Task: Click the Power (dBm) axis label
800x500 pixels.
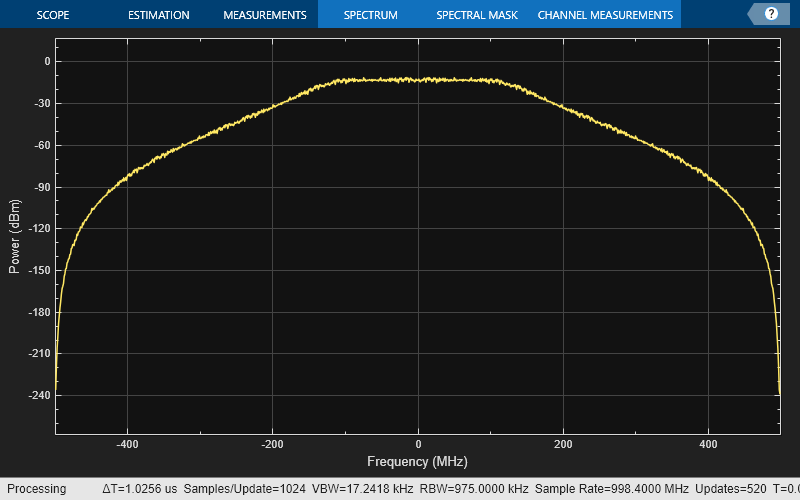Action: 14,236
